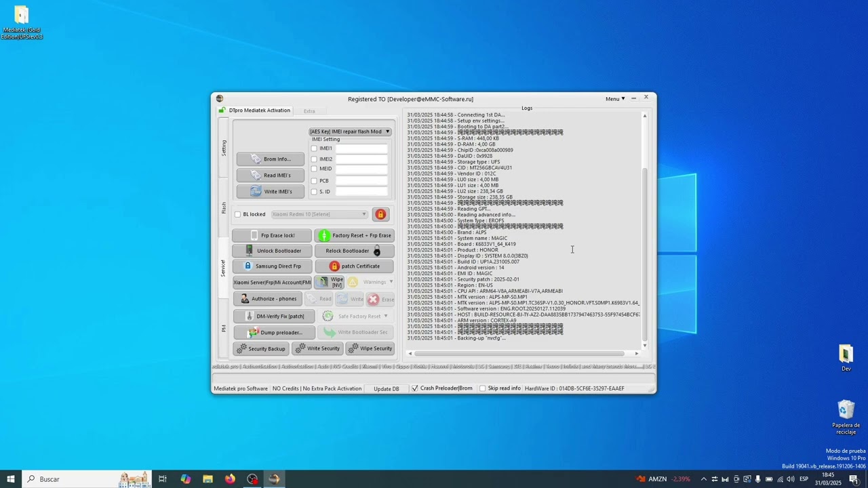Enable the IMEI1 checkbox
The width and height of the screenshot is (868, 488).
coord(314,148)
